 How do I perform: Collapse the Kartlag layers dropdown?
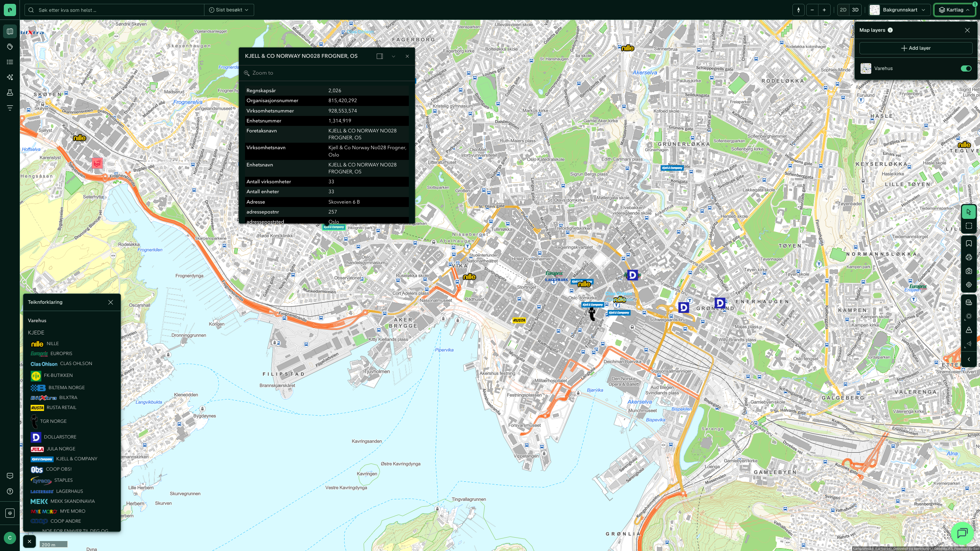pos(954,10)
